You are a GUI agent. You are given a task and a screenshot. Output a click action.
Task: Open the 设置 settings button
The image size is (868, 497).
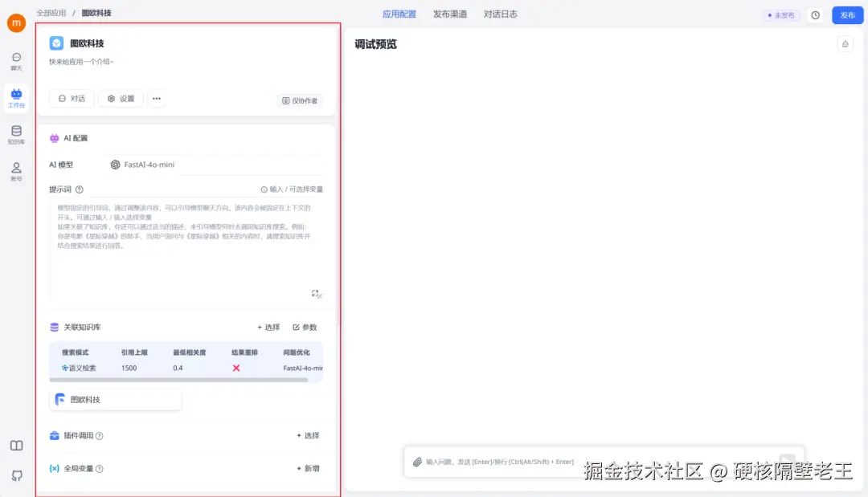click(x=121, y=99)
